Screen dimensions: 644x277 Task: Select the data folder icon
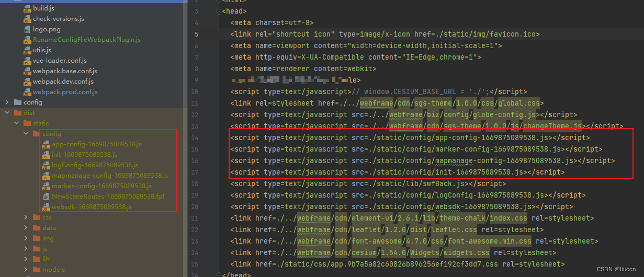point(37,228)
